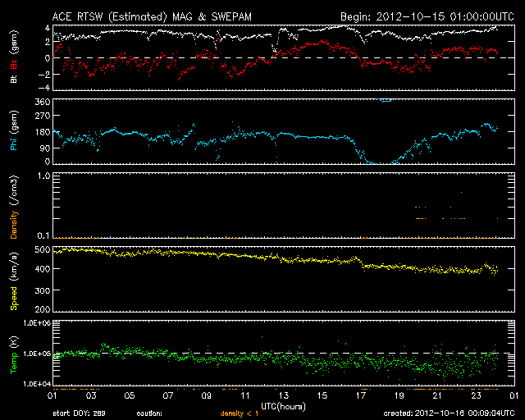
Task: Click the 'Temp (K)' axis label
Action: point(14,354)
